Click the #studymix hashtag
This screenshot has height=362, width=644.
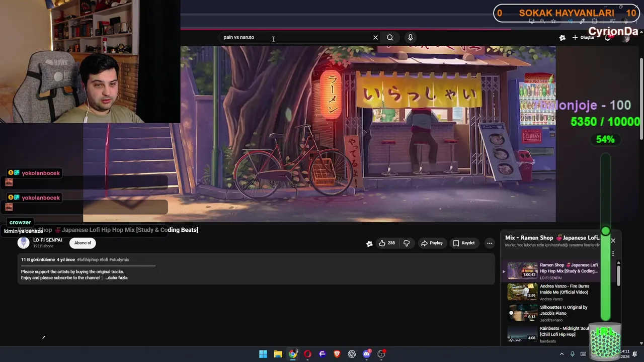click(119, 259)
